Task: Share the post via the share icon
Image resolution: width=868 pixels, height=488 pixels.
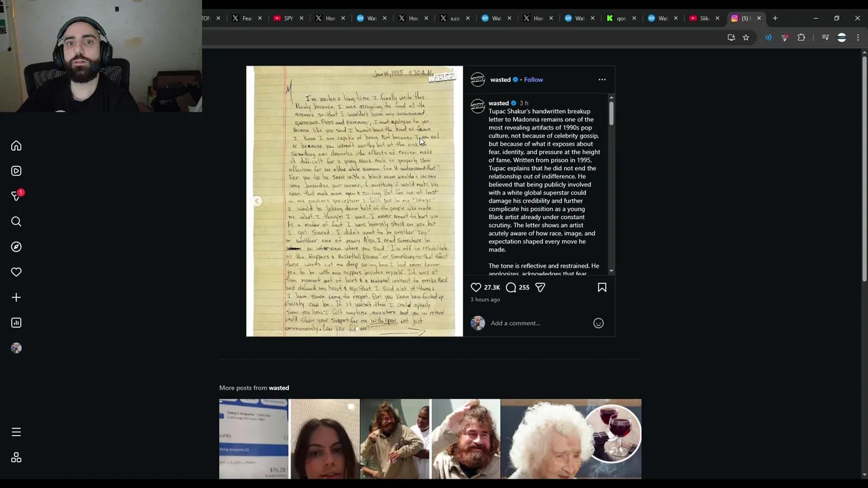Action: (540, 287)
